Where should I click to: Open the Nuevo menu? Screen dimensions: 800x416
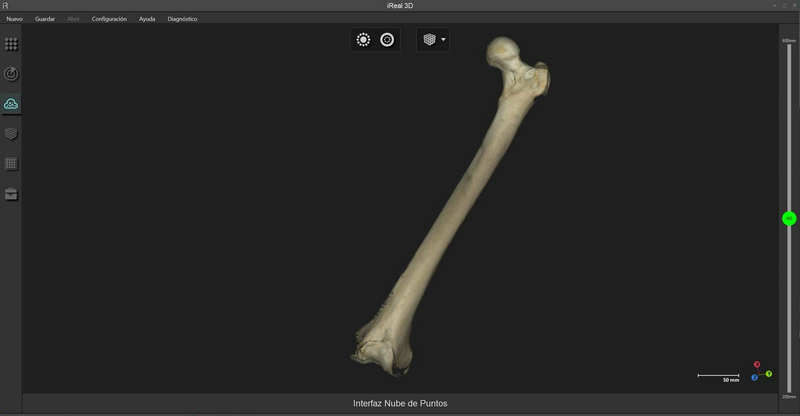click(15, 19)
